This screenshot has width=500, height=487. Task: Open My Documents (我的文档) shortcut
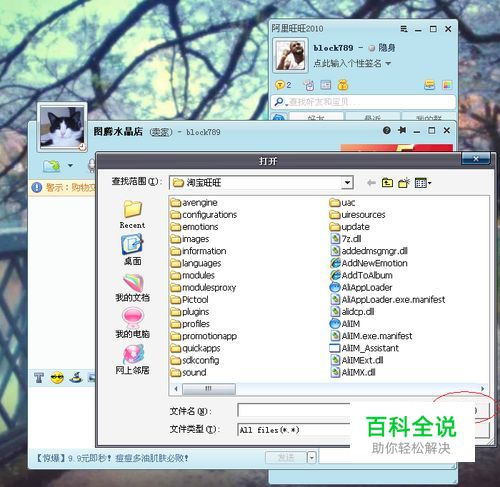(x=132, y=288)
